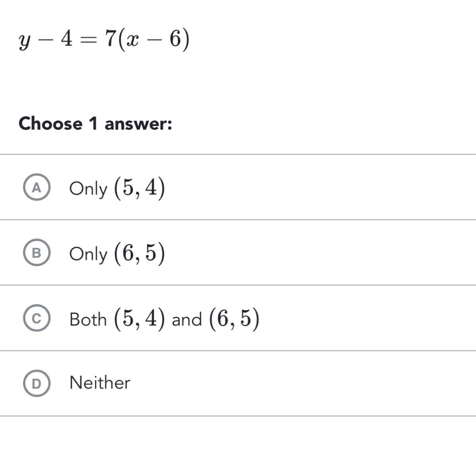
Task: Select the radio button labeled B
Action: (37, 253)
